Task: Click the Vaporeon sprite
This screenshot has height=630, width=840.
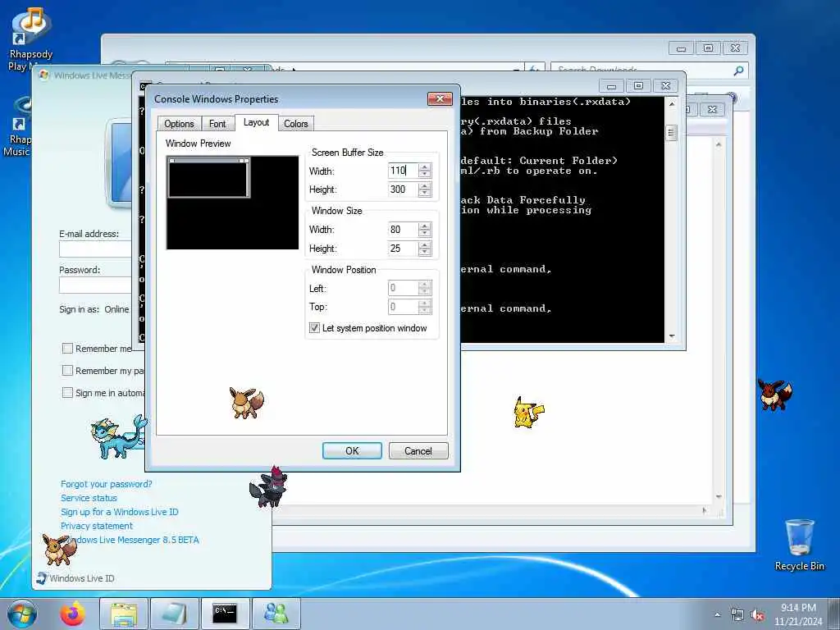Action: point(119,437)
